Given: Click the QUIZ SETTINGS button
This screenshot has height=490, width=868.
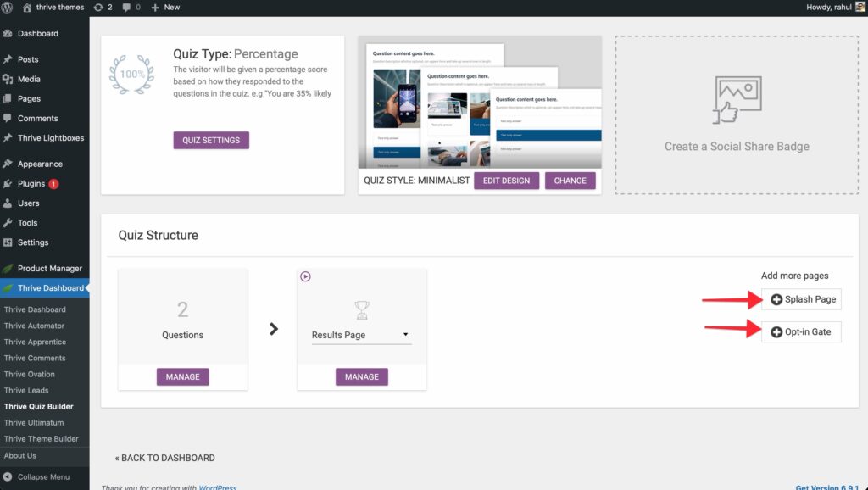Looking at the screenshot, I should (x=211, y=141).
